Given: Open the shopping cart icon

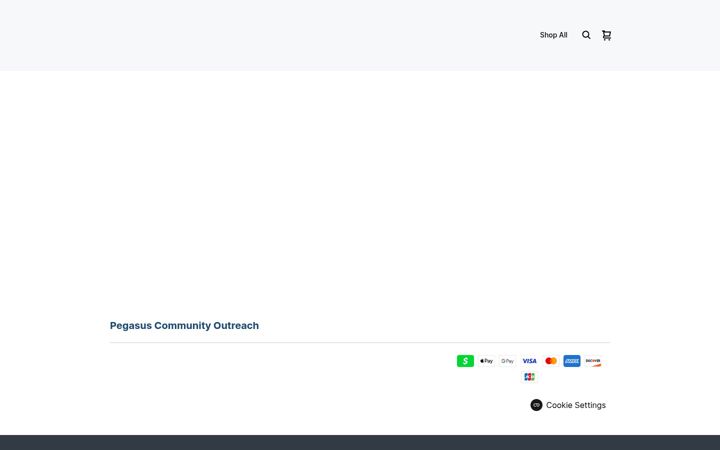Looking at the screenshot, I should click(607, 35).
